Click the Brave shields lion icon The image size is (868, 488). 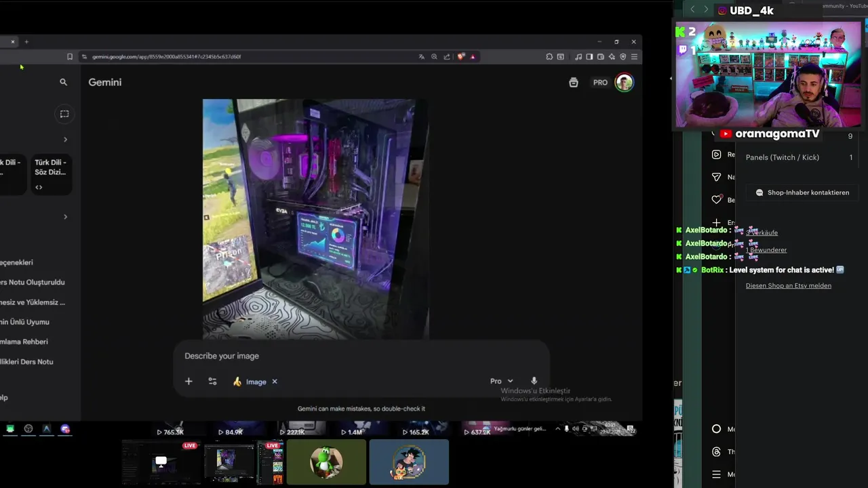pos(461,57)
